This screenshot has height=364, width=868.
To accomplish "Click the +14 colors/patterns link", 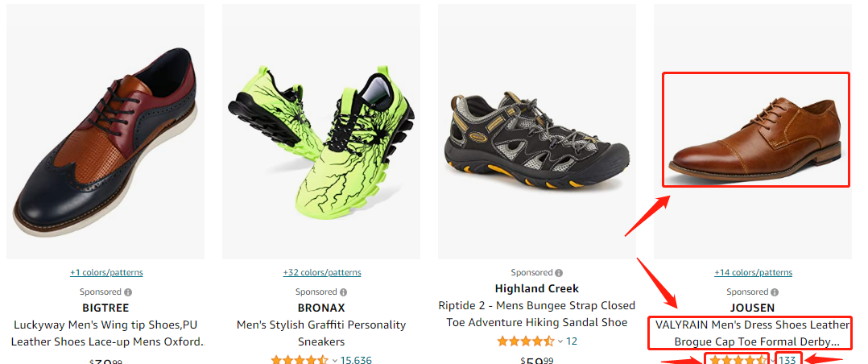I will click(753, 272).
